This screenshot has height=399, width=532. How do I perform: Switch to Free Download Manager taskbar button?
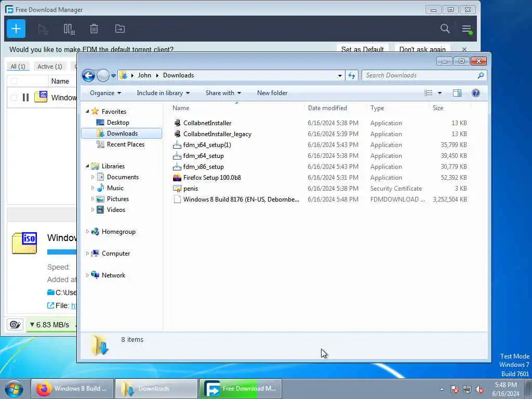pos(240,389)
